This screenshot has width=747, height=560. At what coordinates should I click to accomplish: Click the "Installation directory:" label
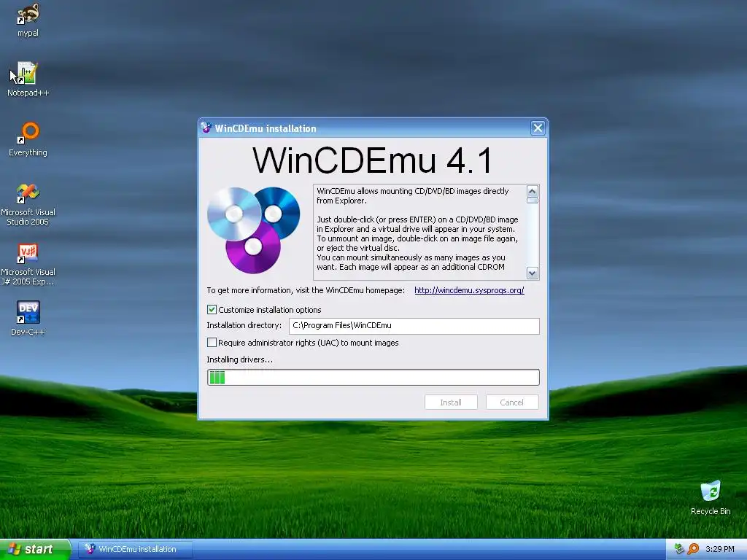[x=244, y=325]
